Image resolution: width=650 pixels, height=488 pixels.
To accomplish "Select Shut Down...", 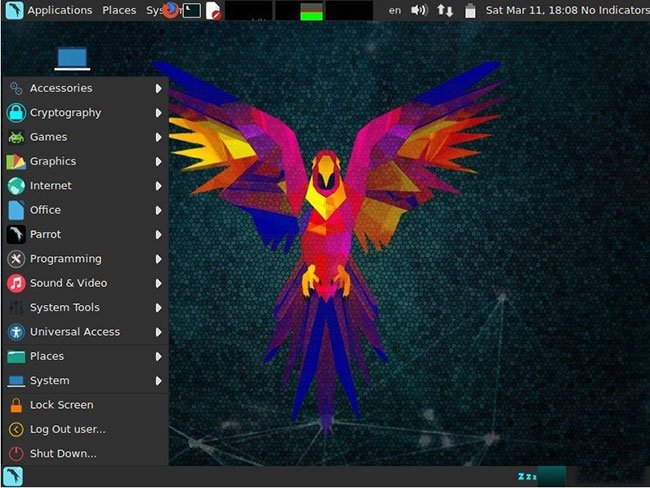I will click(x=85, y=454).
